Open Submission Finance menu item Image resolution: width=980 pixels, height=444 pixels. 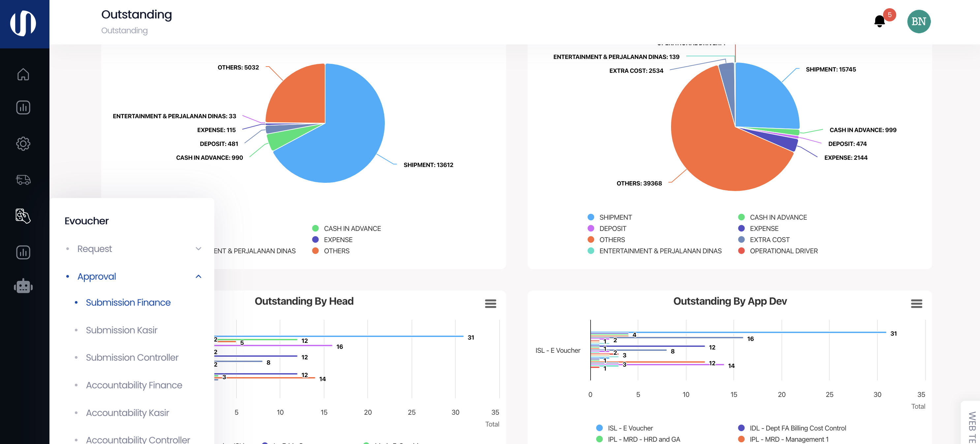(128, 302)
